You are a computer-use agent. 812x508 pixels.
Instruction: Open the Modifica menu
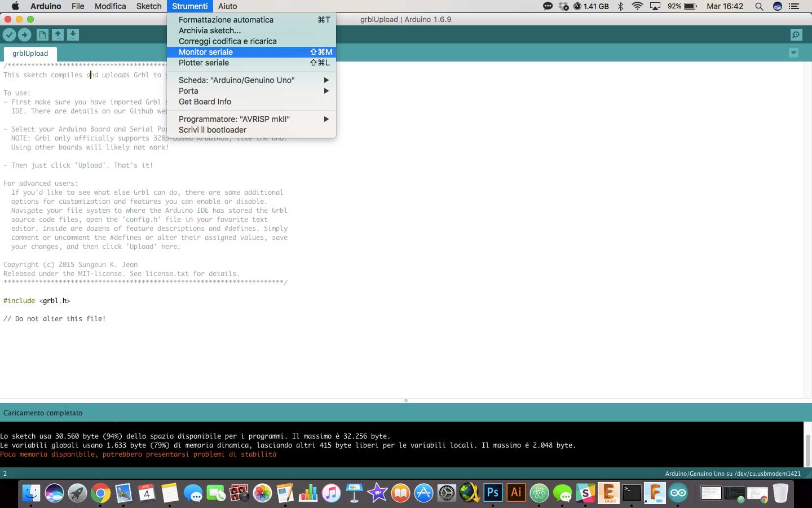point(110,6)
